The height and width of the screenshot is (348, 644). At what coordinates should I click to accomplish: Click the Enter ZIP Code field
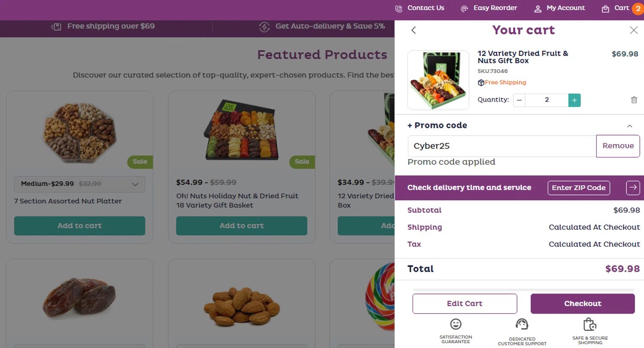(578, 188)
